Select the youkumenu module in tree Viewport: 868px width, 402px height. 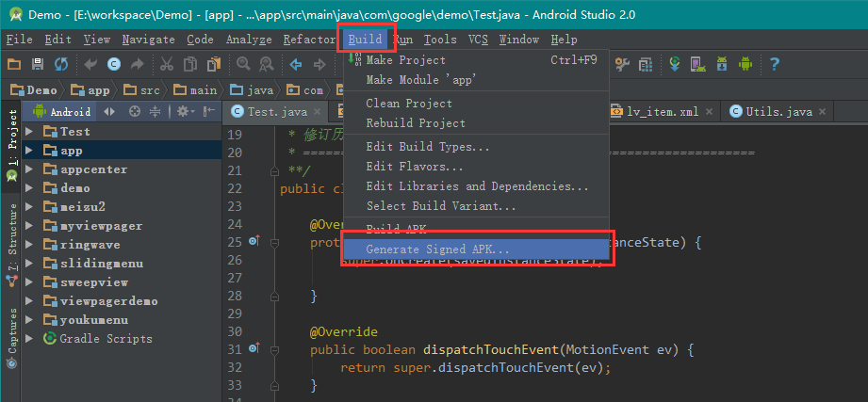(94, 319)
